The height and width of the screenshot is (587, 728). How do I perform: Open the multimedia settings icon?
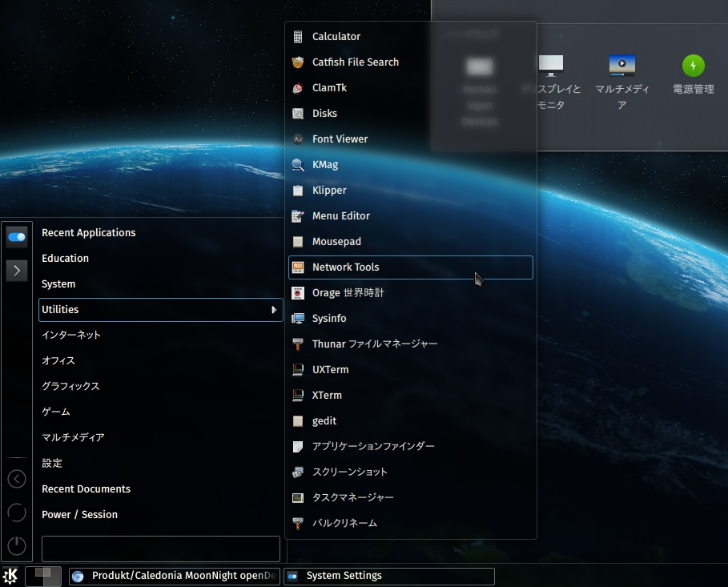coord(621,66)
